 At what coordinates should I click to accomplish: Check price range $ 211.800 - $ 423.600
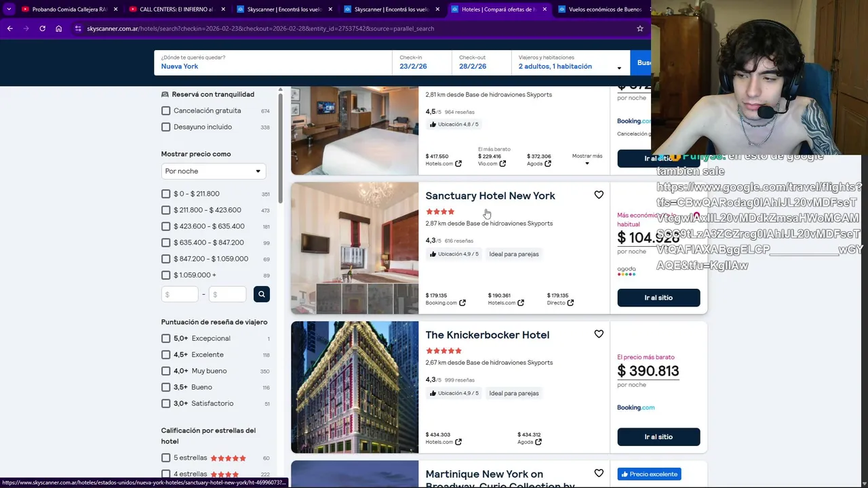click(x=166, y=210)
